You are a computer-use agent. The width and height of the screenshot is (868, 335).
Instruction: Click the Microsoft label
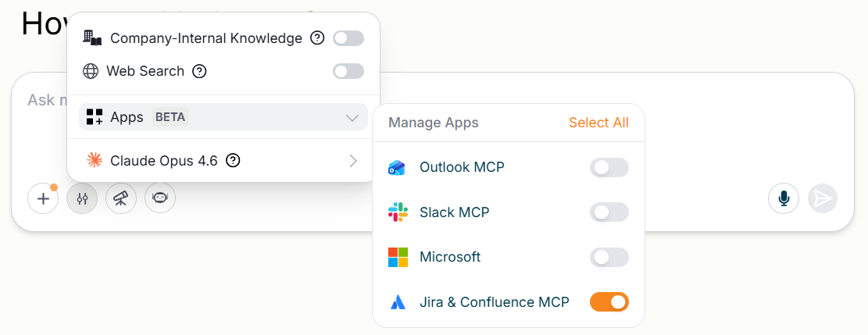point(450,257)
